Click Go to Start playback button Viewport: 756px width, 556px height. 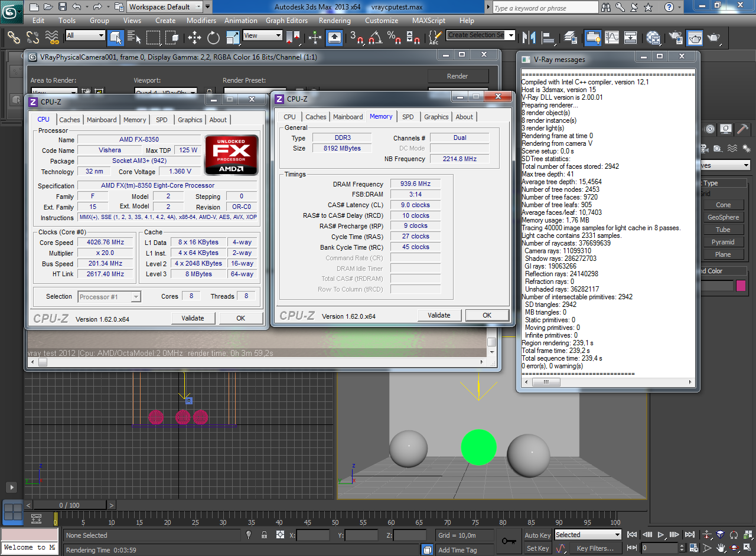click(632, 535)
